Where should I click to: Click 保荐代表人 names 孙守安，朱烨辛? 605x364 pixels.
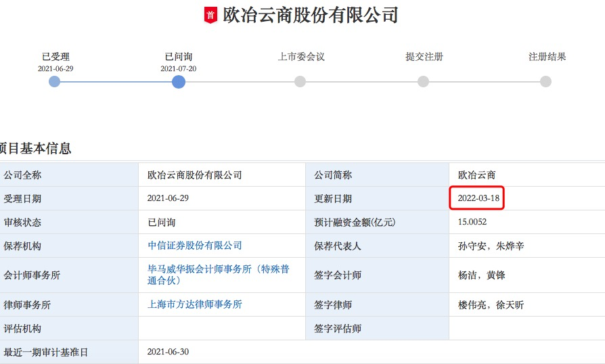coord(491,246)
